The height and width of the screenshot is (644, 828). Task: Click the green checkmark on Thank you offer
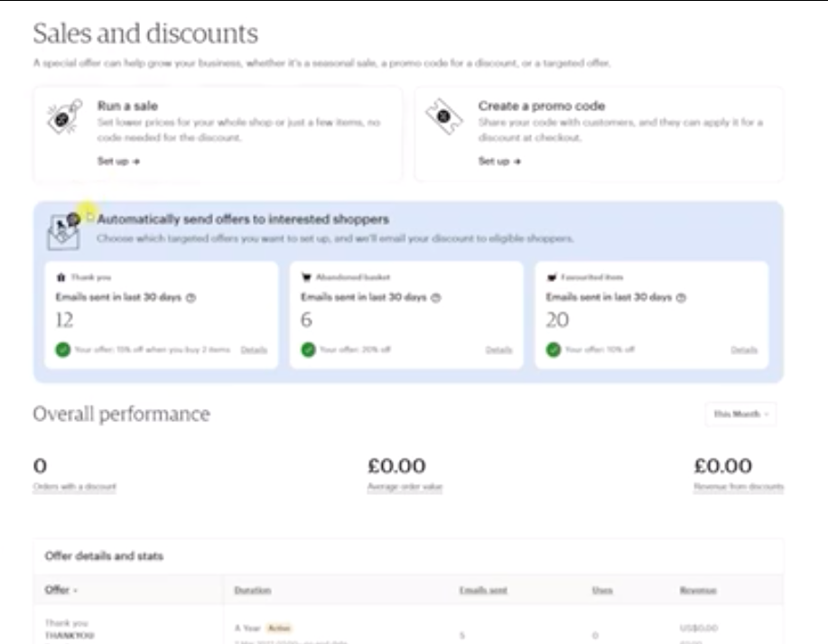[x=61, y=350]
